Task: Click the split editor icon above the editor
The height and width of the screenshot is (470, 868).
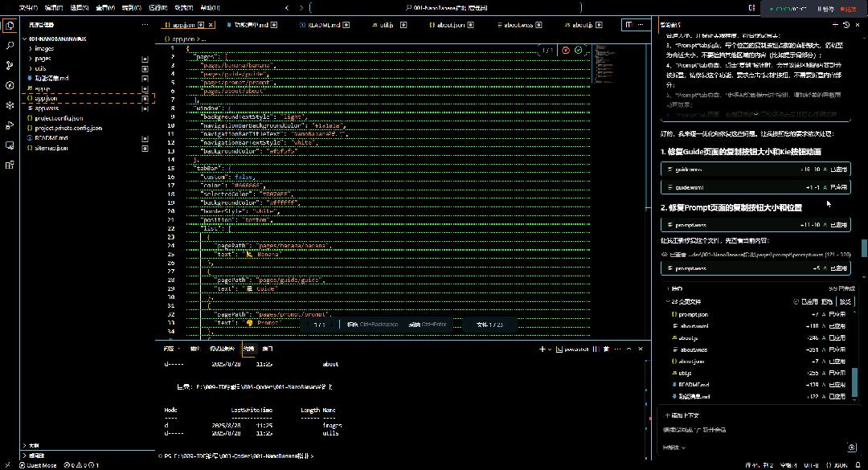Action: pos(627,25)
